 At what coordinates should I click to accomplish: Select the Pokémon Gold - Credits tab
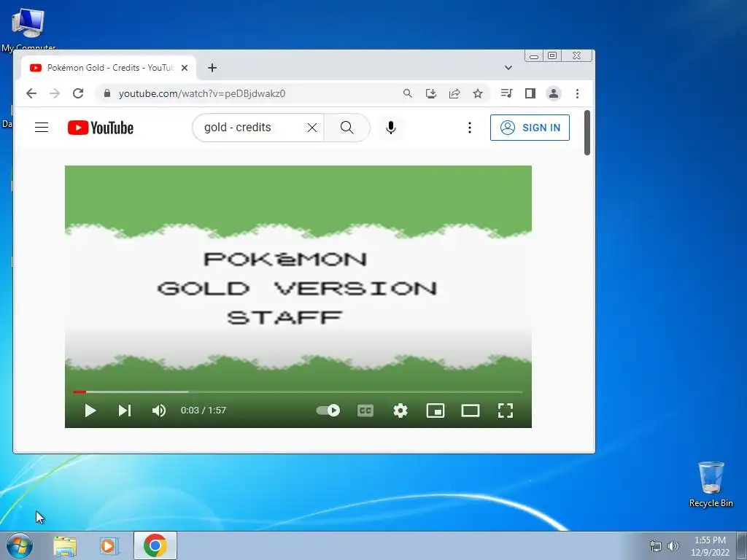click(109, 68)
